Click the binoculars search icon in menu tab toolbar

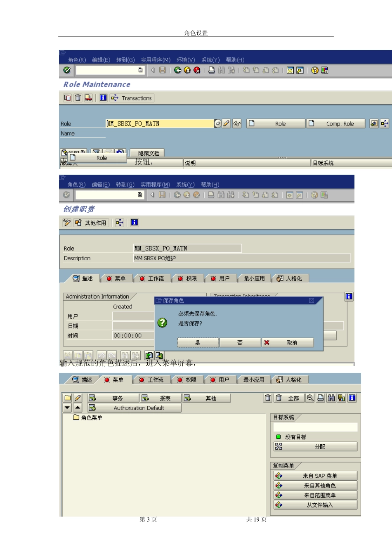[x=331, y=398]
